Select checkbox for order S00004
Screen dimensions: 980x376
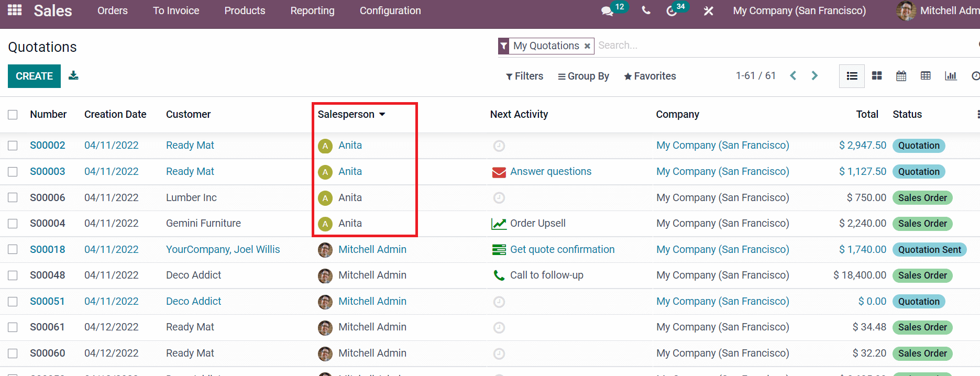13,224
